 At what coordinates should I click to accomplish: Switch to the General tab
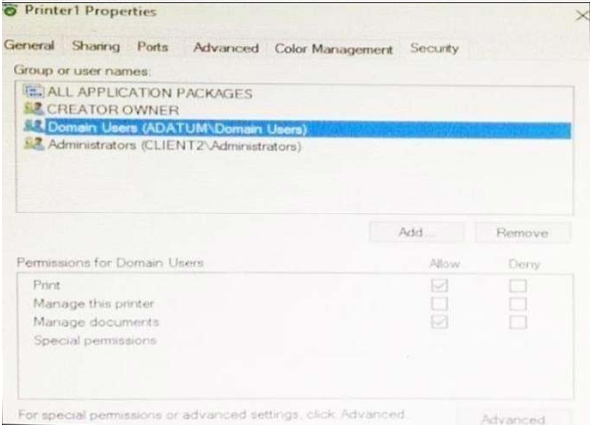[29, 45]
